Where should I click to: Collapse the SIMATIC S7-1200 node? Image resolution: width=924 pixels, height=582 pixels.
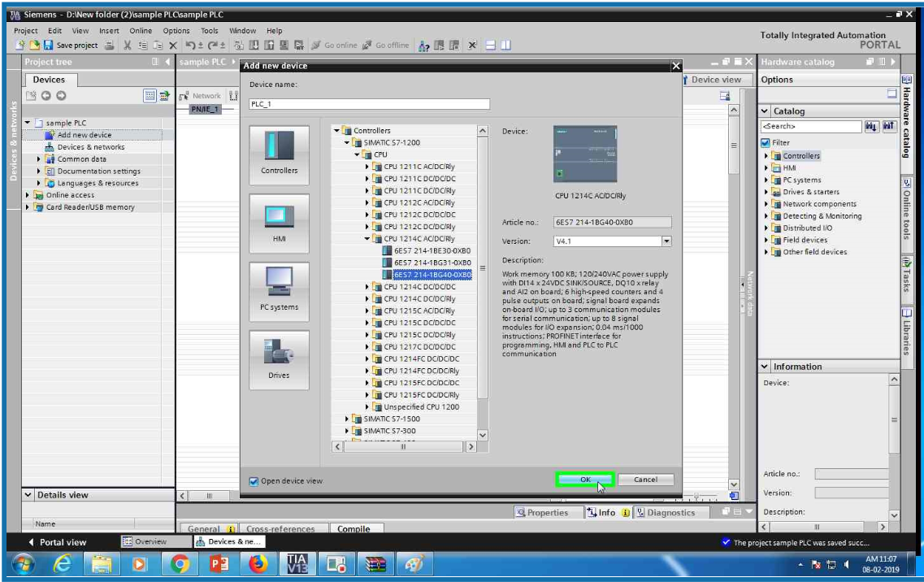click(346, 143)
